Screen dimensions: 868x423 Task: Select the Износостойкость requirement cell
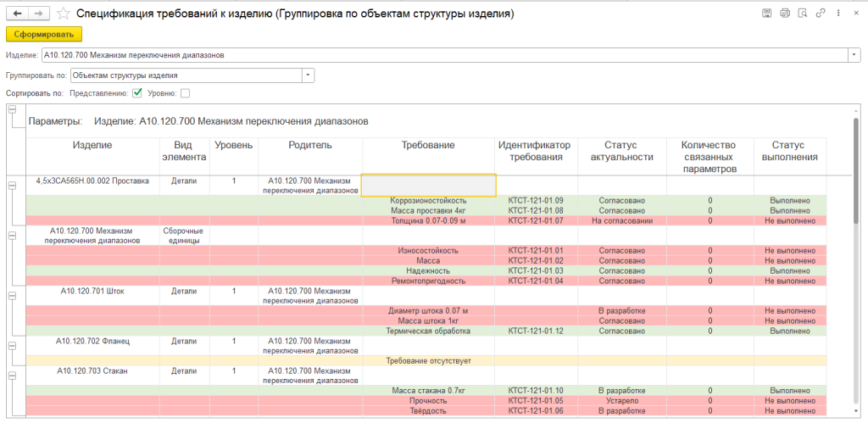point(428,251)
